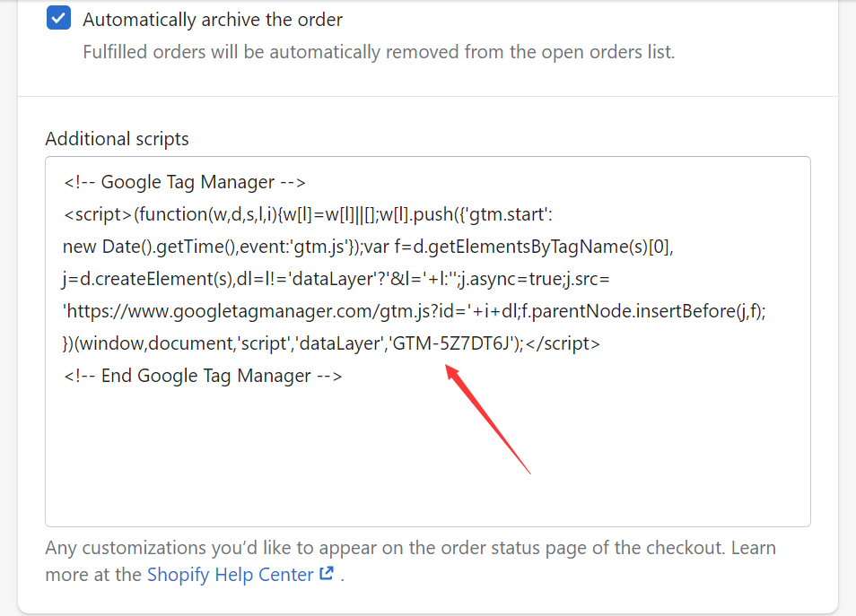Uncheck the Automatically archive the order checkbox

click(58, 18)
